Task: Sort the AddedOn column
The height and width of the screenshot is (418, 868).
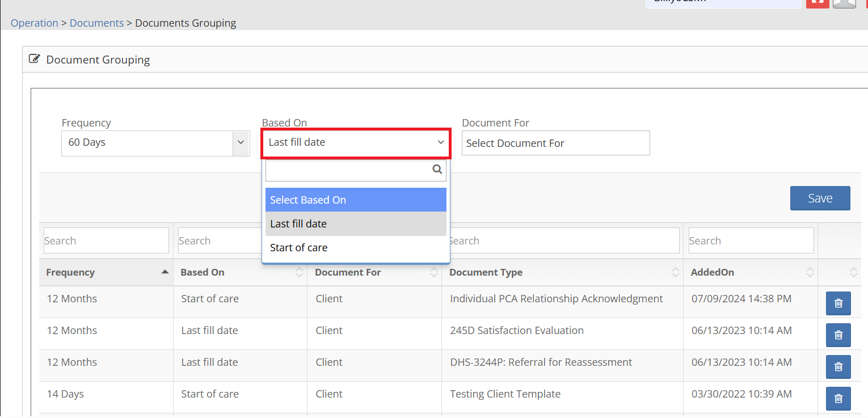Action: point(810,273)
